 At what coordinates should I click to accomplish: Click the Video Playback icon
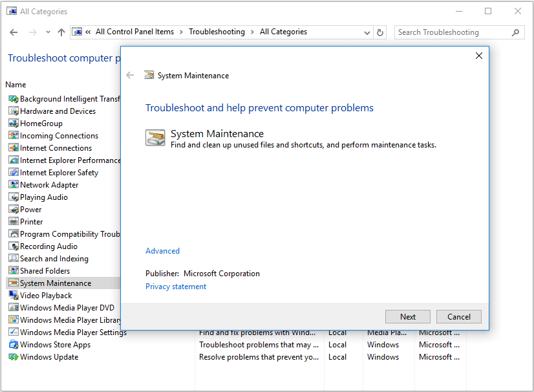click(13, 296)
